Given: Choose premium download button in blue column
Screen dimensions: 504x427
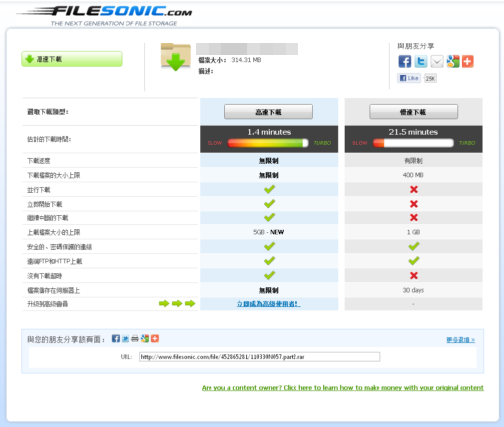Looking at the screenshot, I should [x=269, y=112].
